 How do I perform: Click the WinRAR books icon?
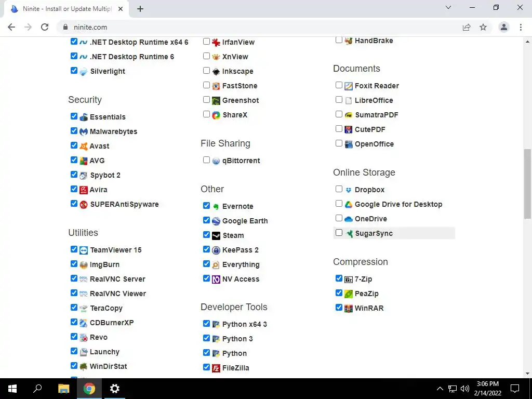pos(349,309)
